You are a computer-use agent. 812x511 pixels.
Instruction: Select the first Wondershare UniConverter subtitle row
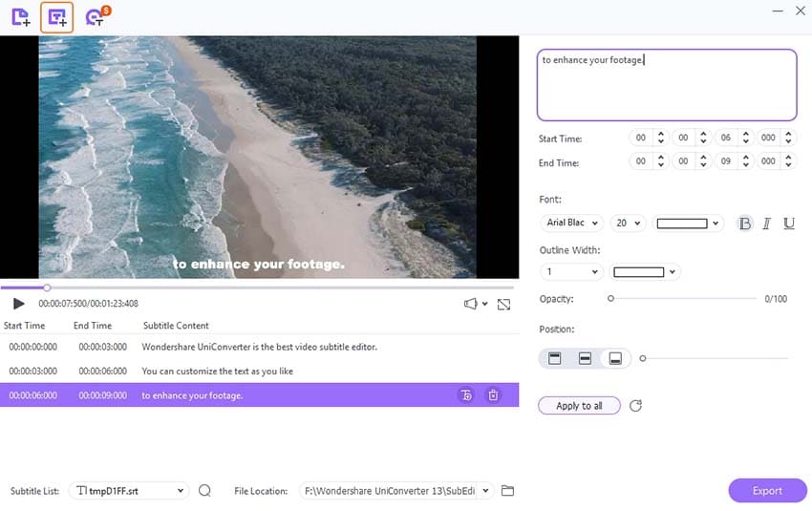tap(259, 347)
